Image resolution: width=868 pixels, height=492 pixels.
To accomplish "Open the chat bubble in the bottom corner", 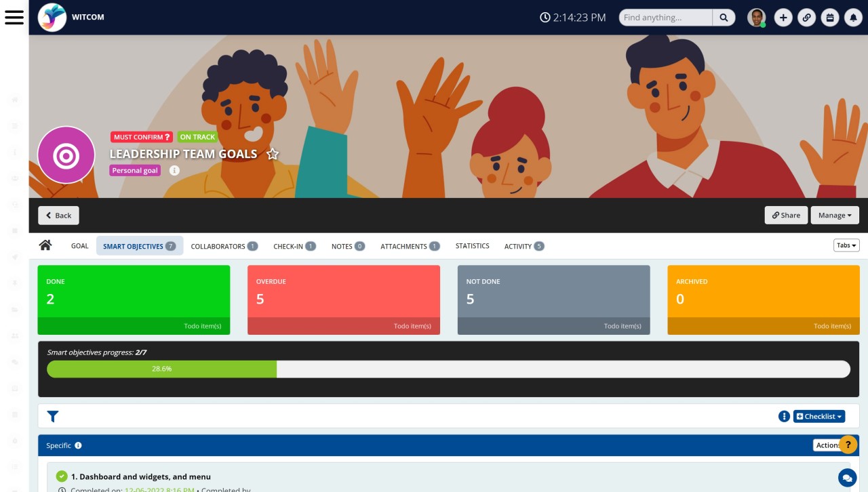I will click(846, 478).
